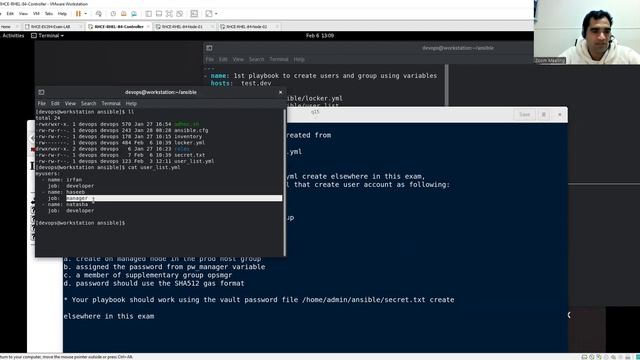Open Terminal menu in background terminal window
This screenshot has height=360, width=640.
click(279, 60)
